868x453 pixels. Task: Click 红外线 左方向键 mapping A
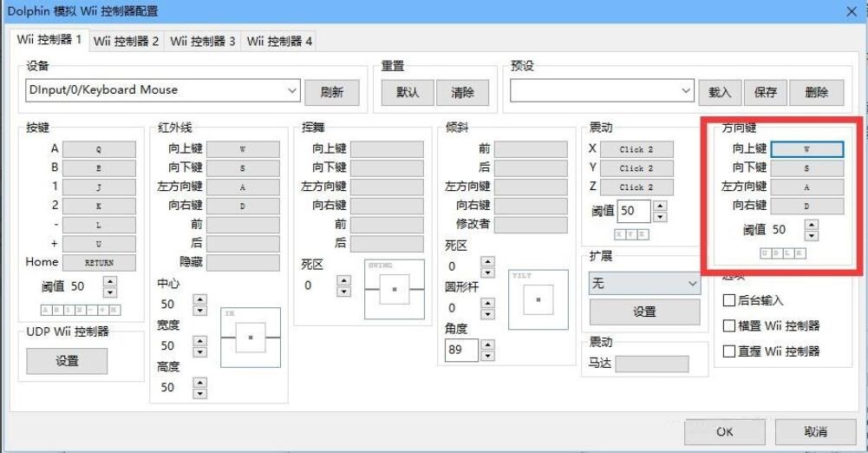click(243, 187)
